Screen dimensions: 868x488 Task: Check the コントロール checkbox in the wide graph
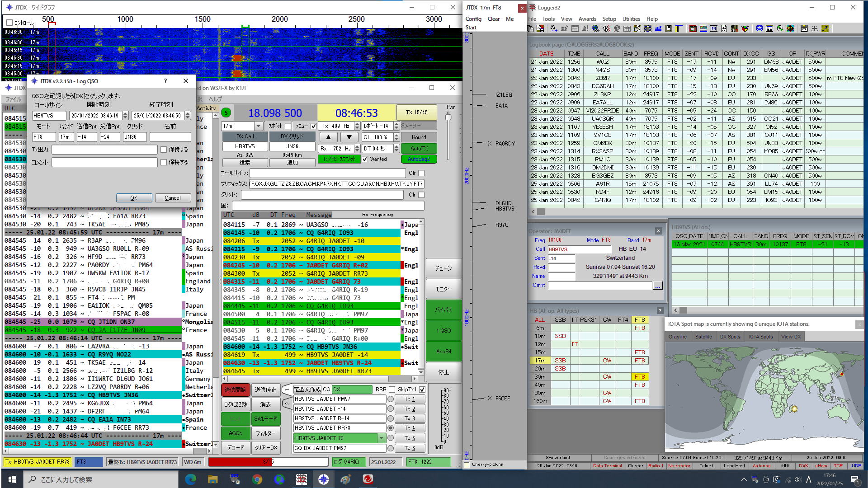9,23
